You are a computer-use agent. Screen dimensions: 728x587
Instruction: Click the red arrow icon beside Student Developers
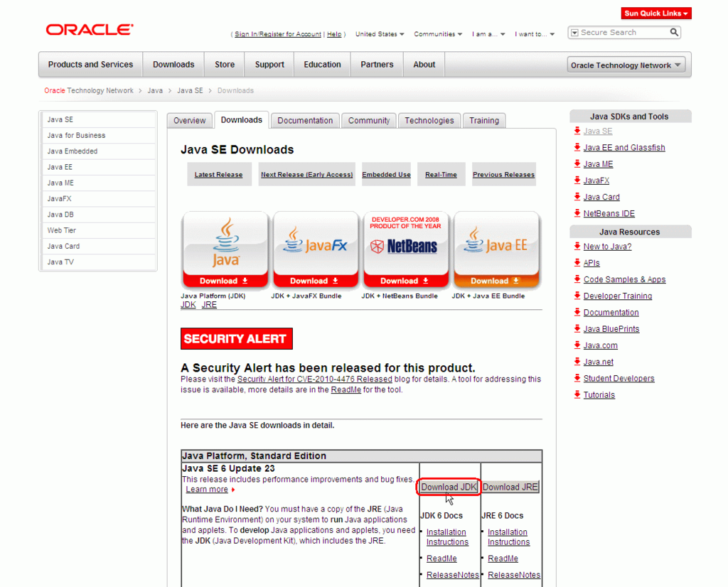577,378
